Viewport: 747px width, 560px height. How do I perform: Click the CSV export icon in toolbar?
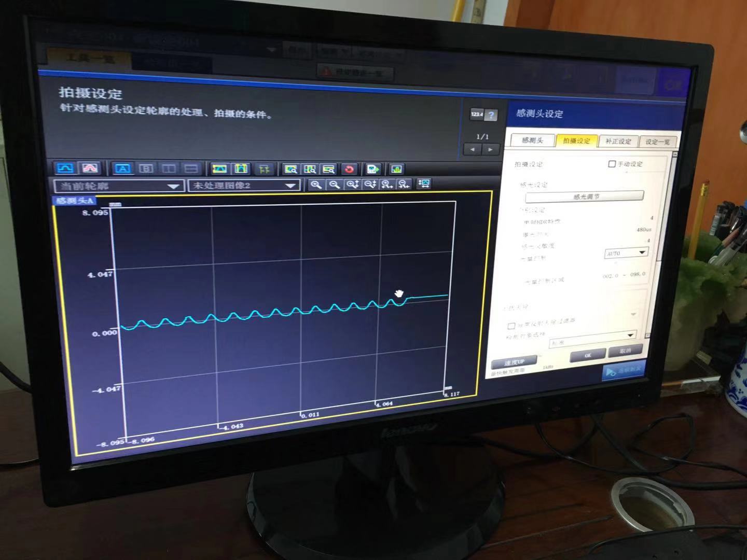373,169
